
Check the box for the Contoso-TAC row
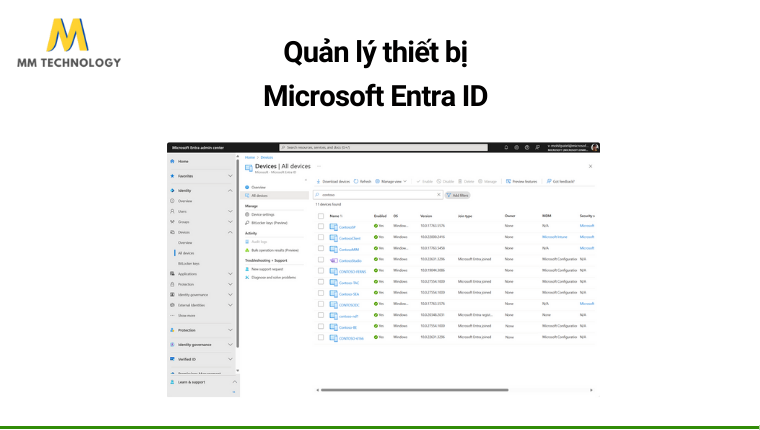tap(321, 282)
